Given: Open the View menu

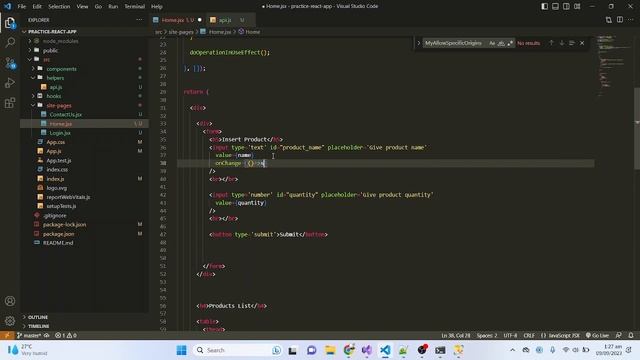Looking at the screenshot, I should tap(82, 7).
